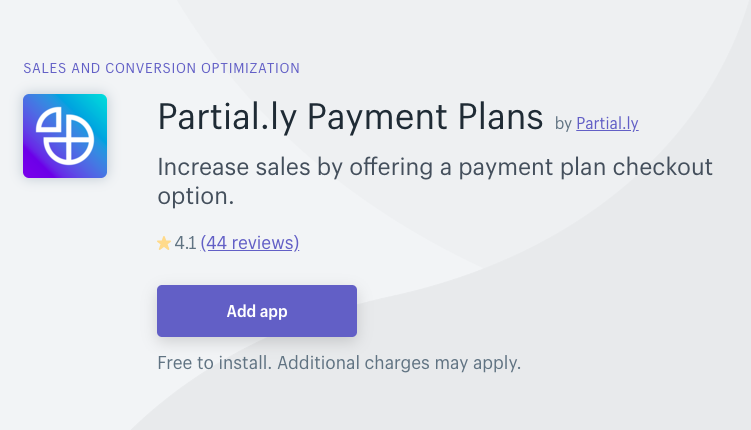The width and height of the screenshot is (751, 430).
Task: Click the 'Increase sales by offering' tagline
Action: (x=435, y=181)
